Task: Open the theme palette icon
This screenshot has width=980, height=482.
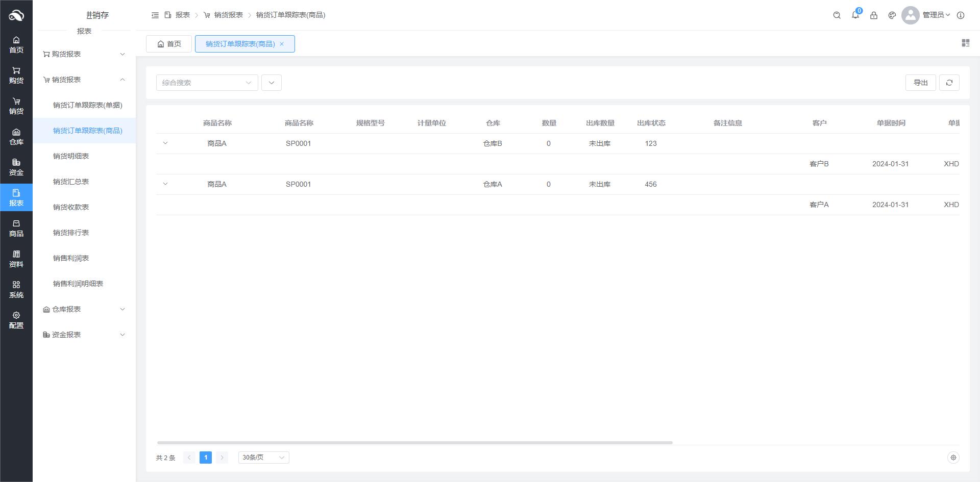Action: 892,15
